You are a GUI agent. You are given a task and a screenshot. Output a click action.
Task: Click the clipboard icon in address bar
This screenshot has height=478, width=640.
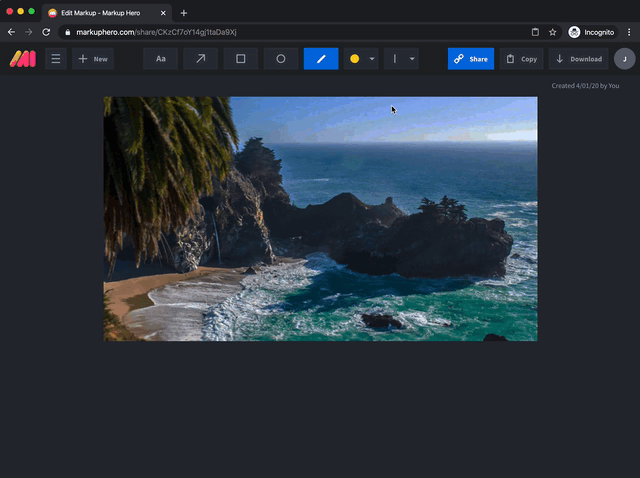point(535,32)
